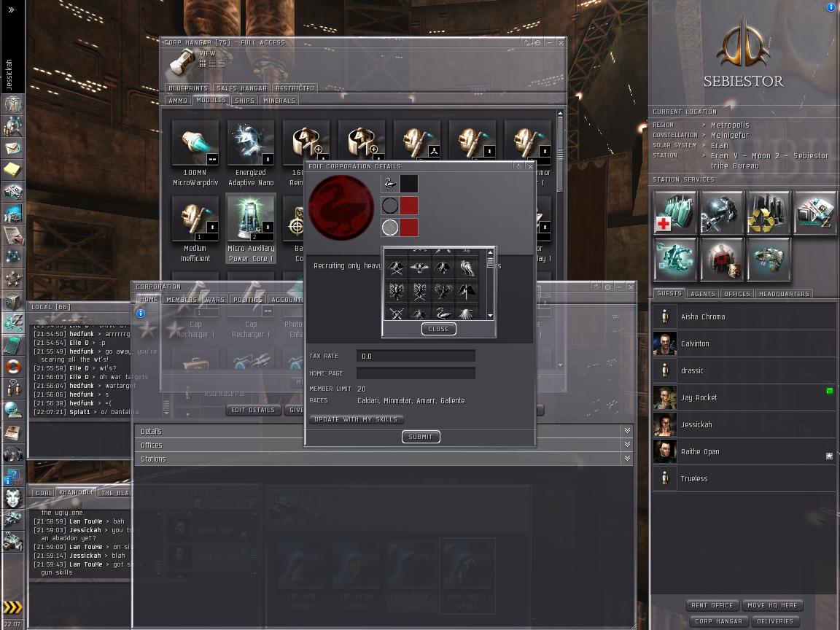Switch to the Blueprints hangar tab
The width and height of the screenshot is (840, 630).
pos(188,87)
